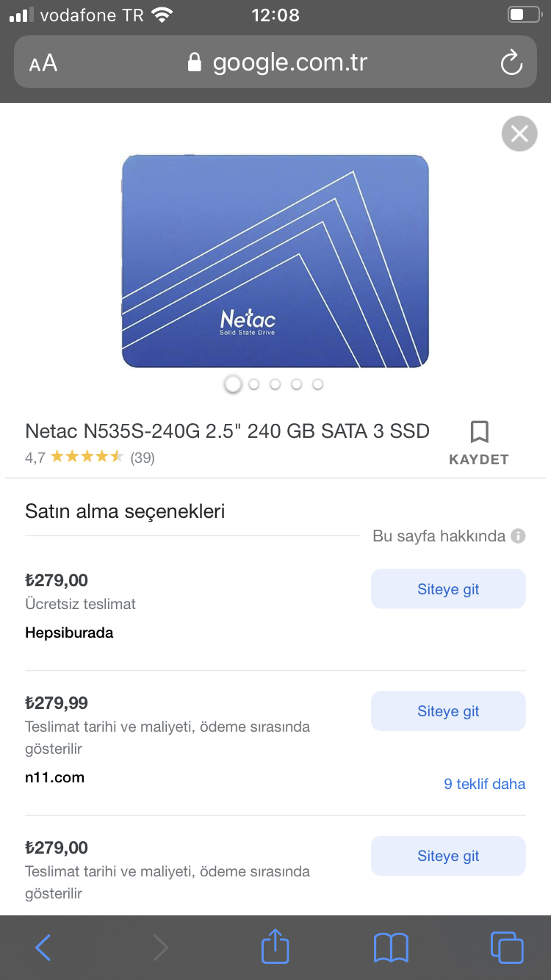Select the second image carousel dot
The height and width of the screenshot is (980, 551).
(x=254, y=384)
